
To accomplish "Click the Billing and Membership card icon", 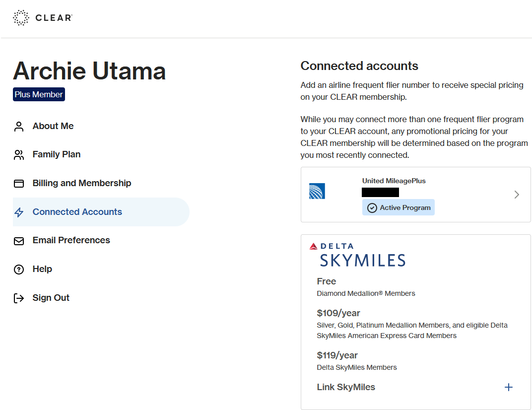I will [19, 183].
